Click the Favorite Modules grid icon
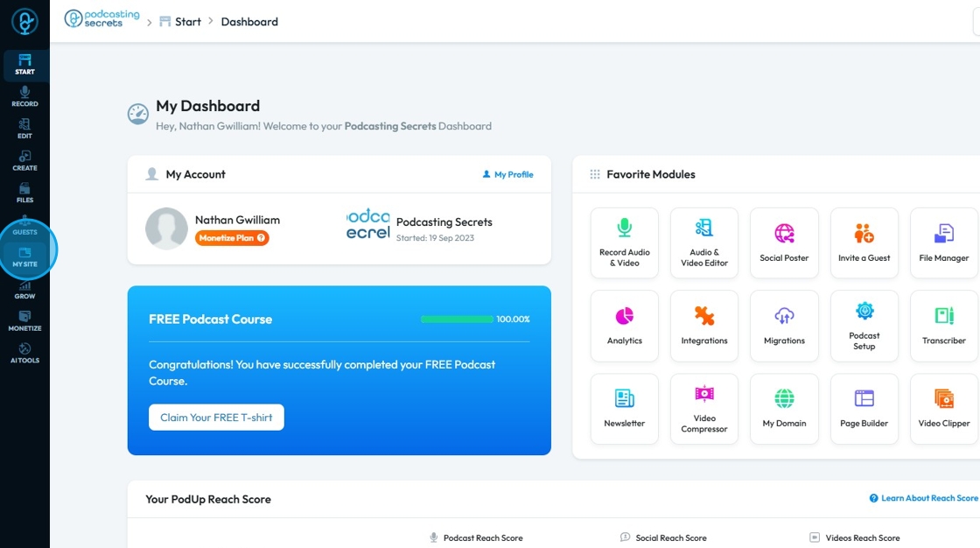 (595, 174)
